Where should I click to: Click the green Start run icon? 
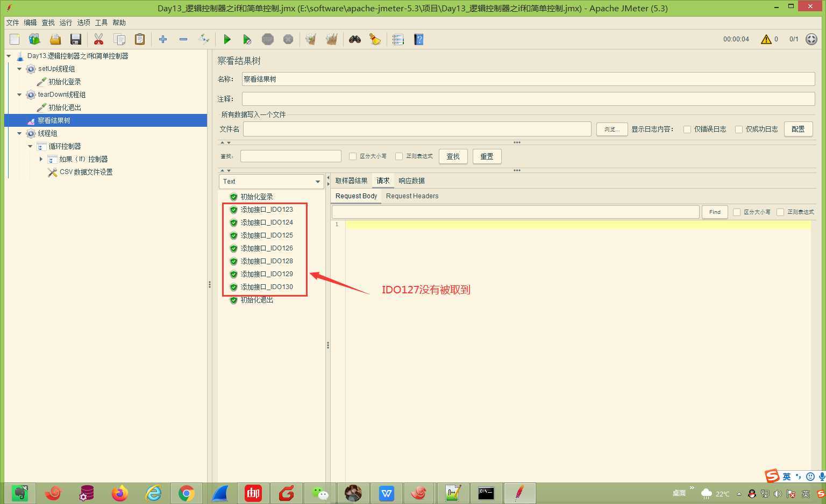[227, 39]
